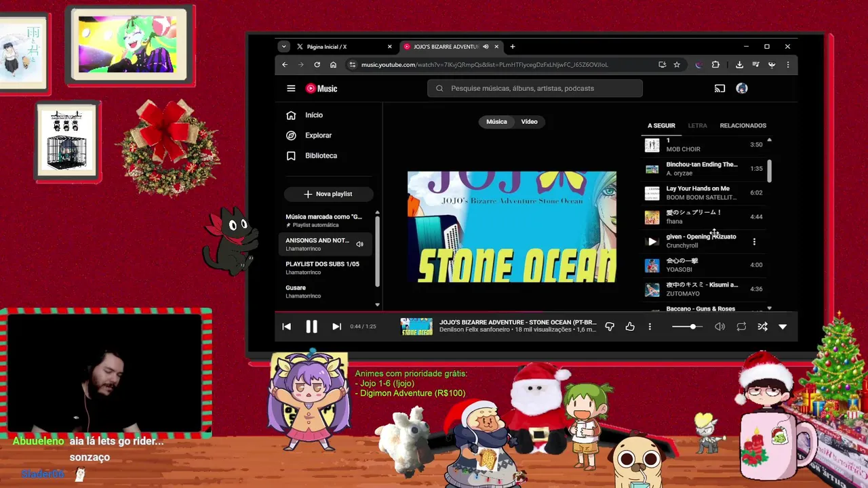Bookmark this page with the star icon

coord(677,64)
